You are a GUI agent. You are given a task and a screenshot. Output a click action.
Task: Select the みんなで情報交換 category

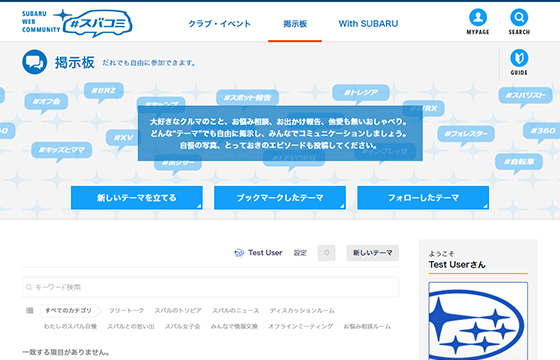pyautogui.click(x=234, y=326)
